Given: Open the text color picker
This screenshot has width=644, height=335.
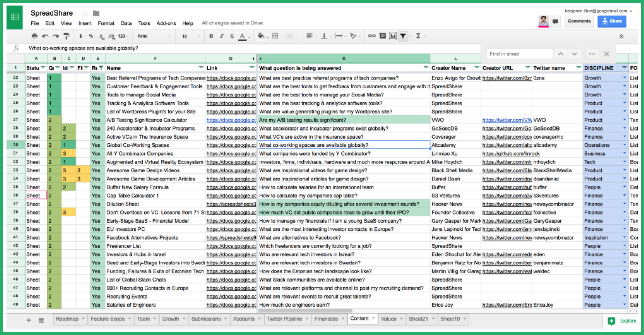Looking at the screenshot, I should click(x=242, y=36).
